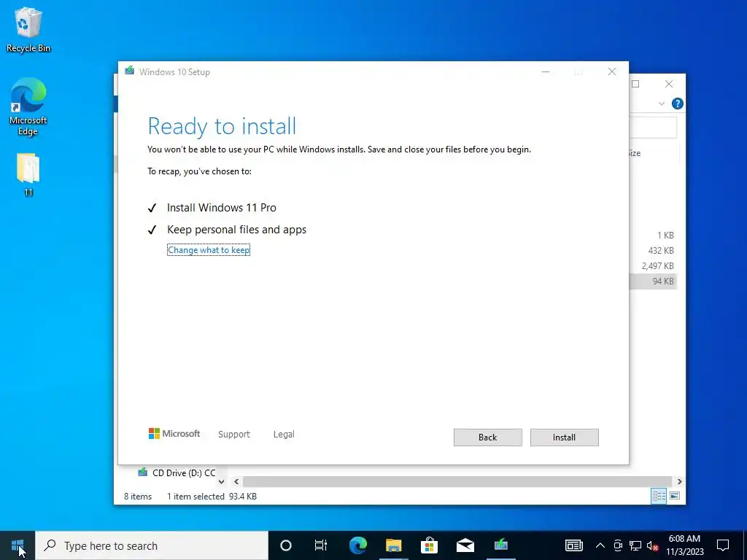Click the navigation pane scroll down arrow
Screen dimensions: 747x560
pos(221,481)
